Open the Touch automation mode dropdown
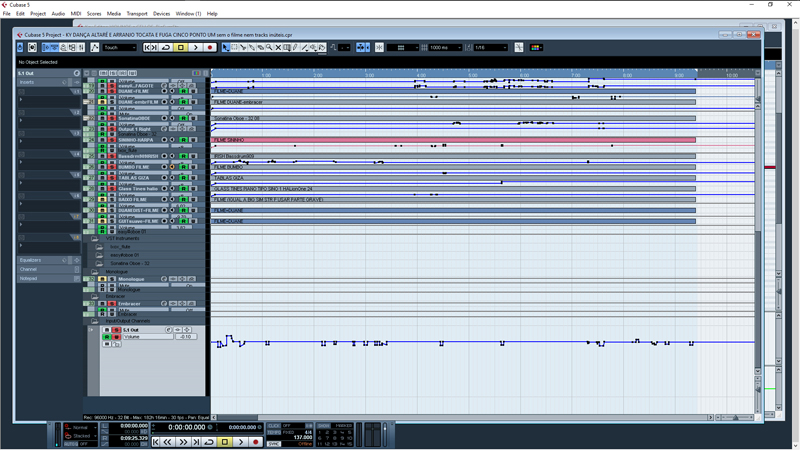 click(119, 47)
